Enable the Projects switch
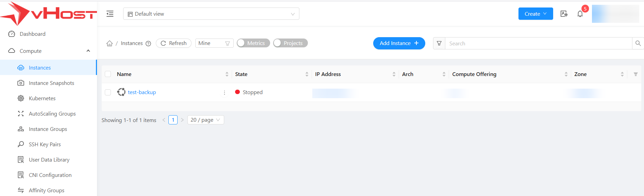The height and width of the screenshot is (196, 644). click(290, 43)
